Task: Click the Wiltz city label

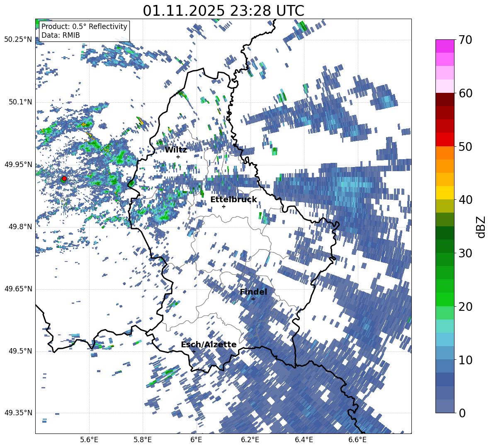Action: pyautogui.click(x=176, y=150)
